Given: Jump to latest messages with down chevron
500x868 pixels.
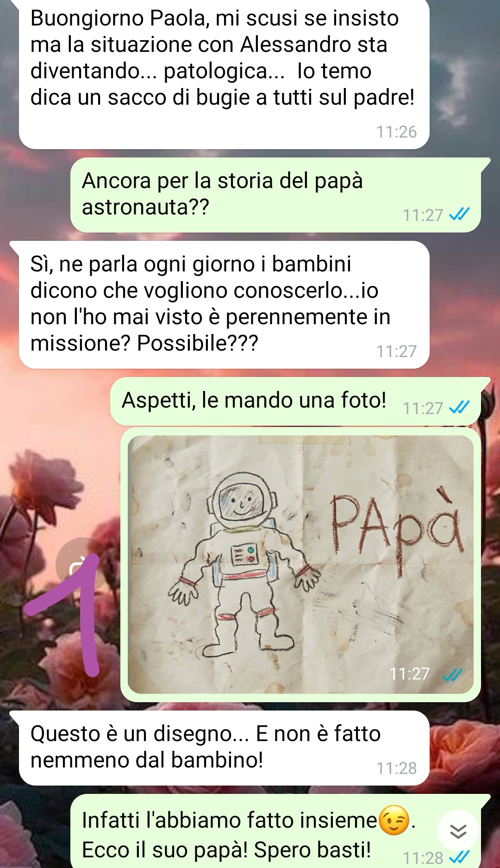Looking at the screenshot, I should (x=458, y=832).
